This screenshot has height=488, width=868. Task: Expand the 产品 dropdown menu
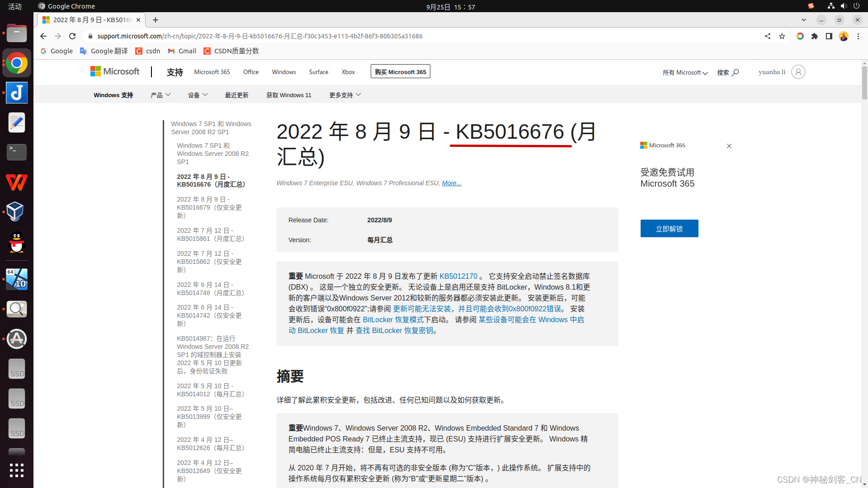(x=160, y=95)
